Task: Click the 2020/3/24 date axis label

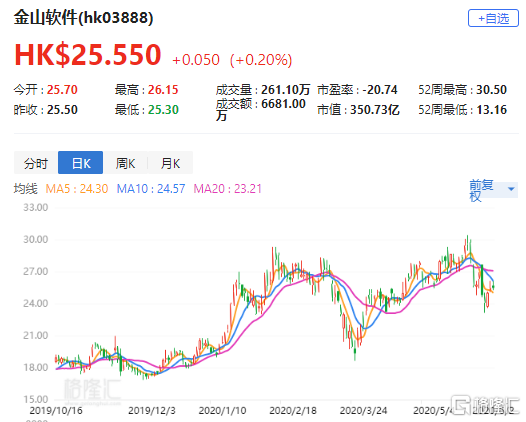Action: [363, 411]
